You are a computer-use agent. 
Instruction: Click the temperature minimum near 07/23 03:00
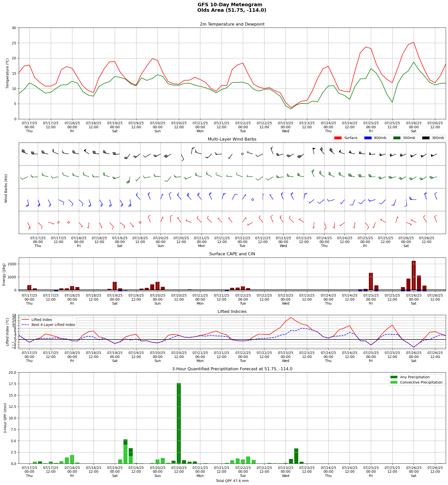pos(291,108)
